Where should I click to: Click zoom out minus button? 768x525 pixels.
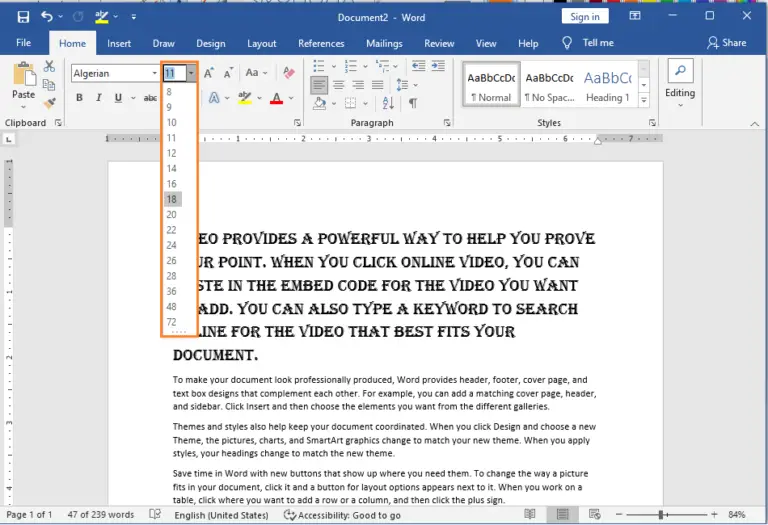click(x=619, y=515)
